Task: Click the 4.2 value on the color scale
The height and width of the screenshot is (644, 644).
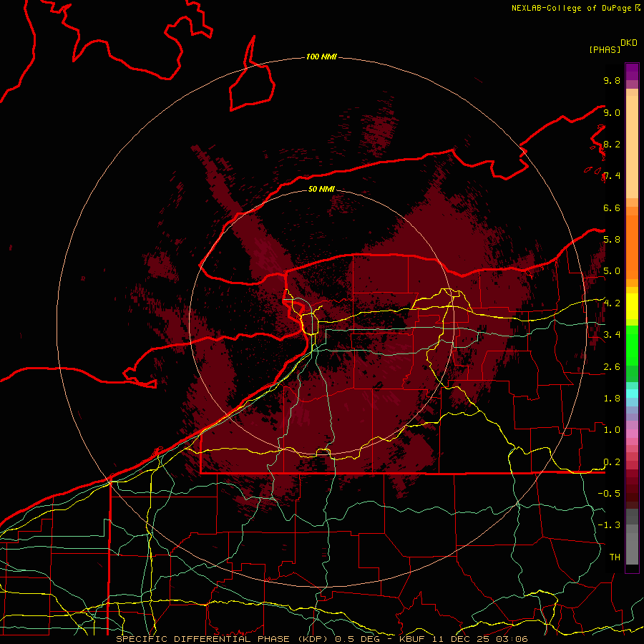Action: pos(612,303)
